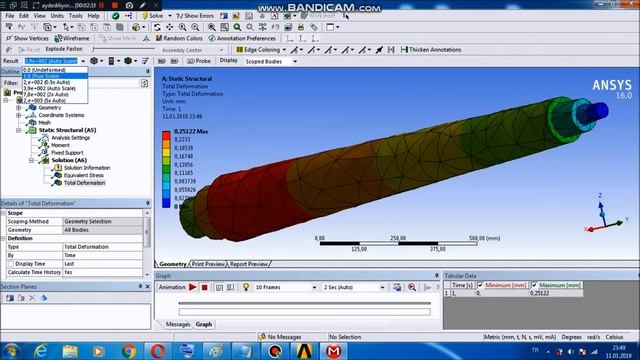
Task: Expand the Geometry tree node
Action: [18, 108]
